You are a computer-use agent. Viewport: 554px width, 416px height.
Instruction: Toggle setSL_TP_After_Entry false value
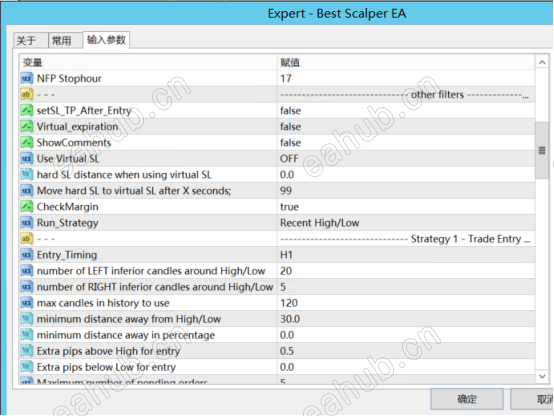pyautogui.click(x=406, y=110)
